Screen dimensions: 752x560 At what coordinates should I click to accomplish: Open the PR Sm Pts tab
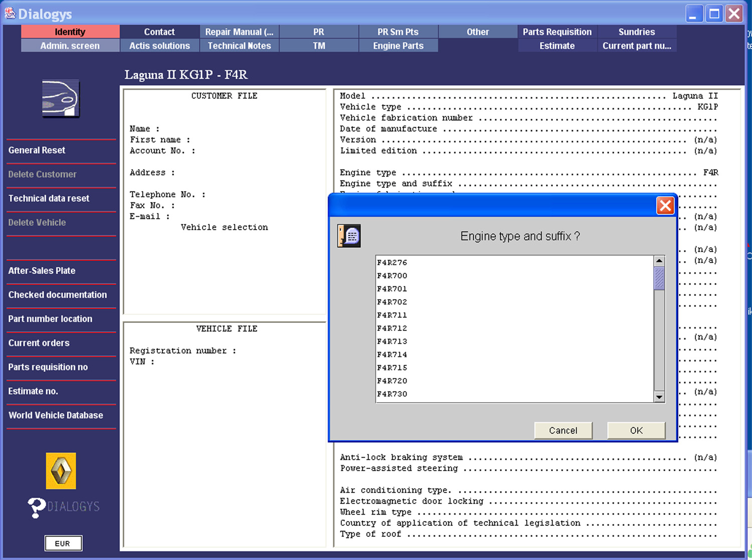(x=398, y=32)
